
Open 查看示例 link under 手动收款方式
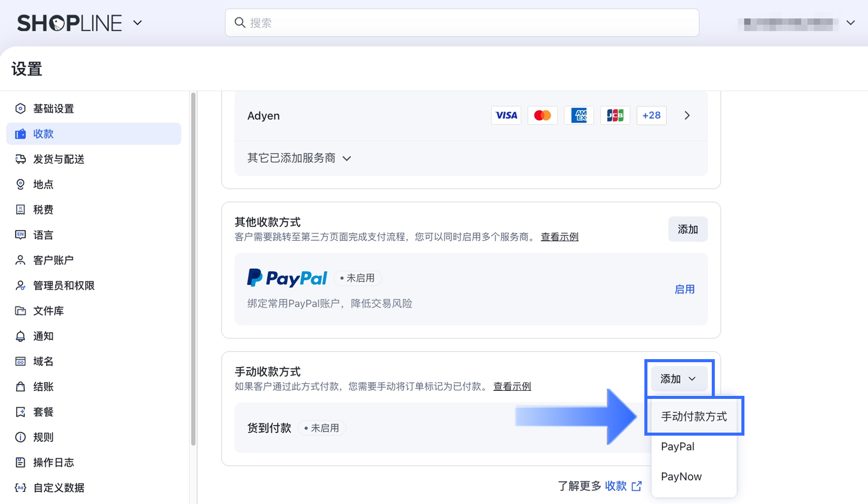click(512, 386)
